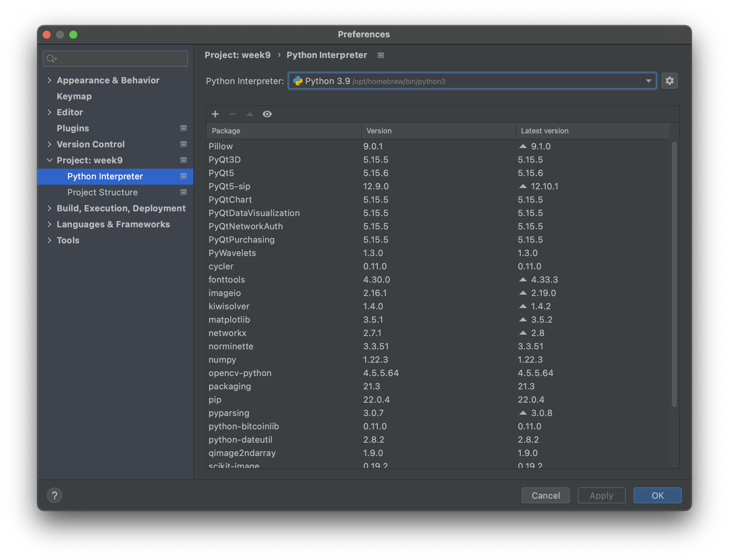729x560 pixels.
Task: Select the packaging package row
Action: 438,386
